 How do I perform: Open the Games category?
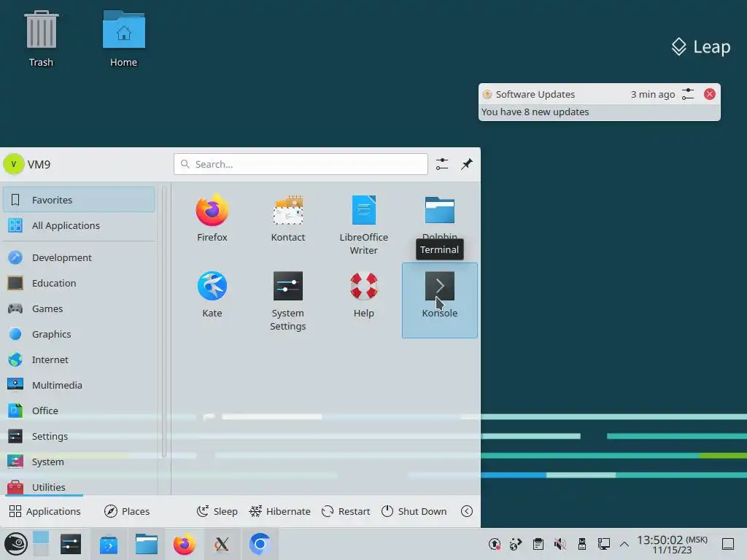79,308
